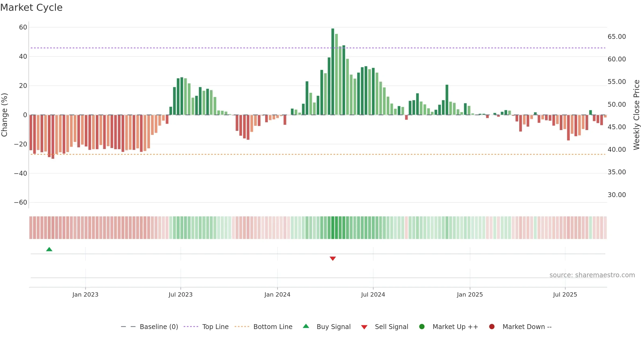Click the orange dotted line legend sample

click(242, 327)
